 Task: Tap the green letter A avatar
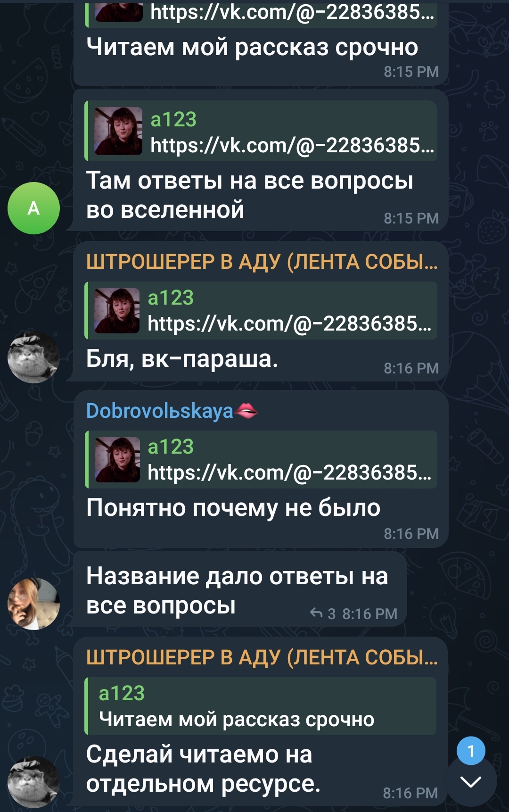pyautogui.click(x=33, y=208)
